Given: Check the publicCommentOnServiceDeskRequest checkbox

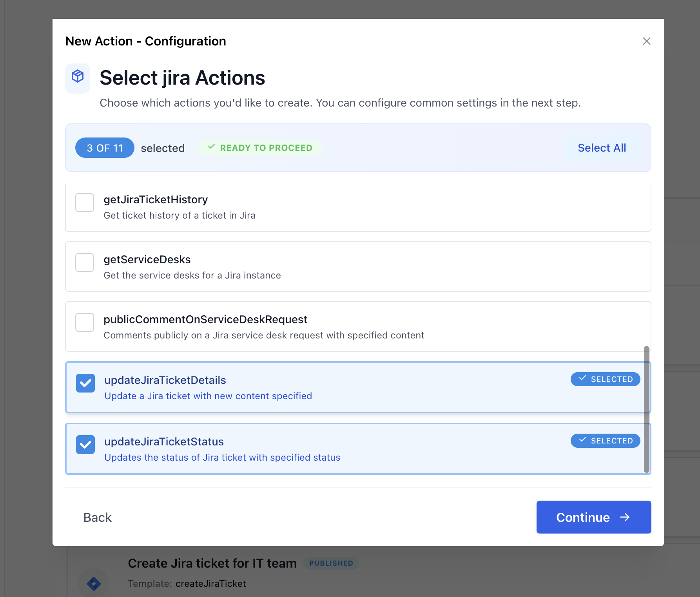Looking at the screenshot, I should click(x=85, y=322).
